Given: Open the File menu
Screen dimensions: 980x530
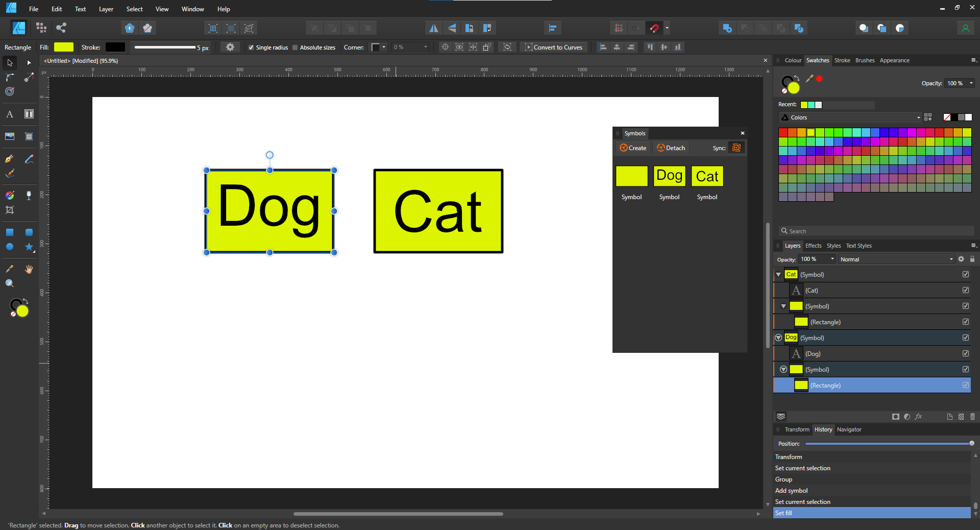Looking at the screenshot, I should coord(34,9).
